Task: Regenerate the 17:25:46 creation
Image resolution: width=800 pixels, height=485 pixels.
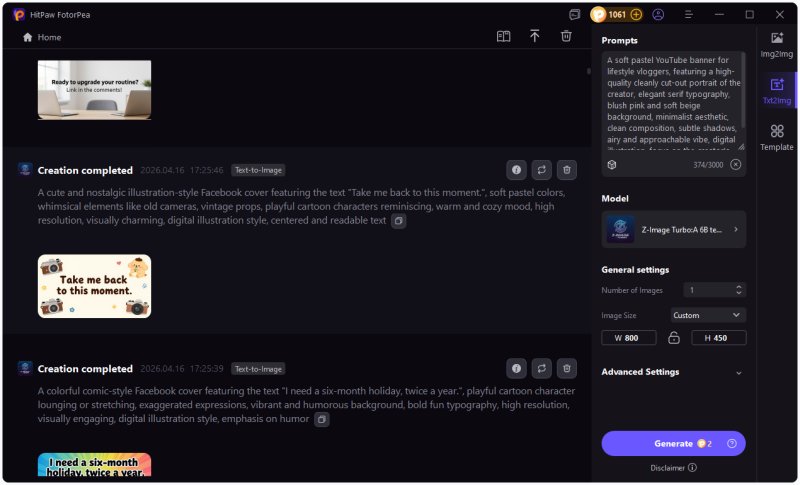Action: [x=541, y=170]
